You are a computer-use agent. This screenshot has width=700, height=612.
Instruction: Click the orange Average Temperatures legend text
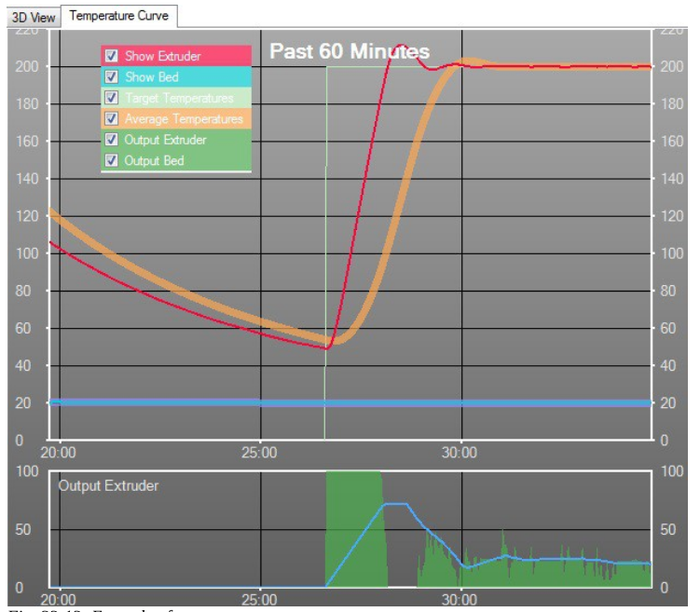pos(183,119)
